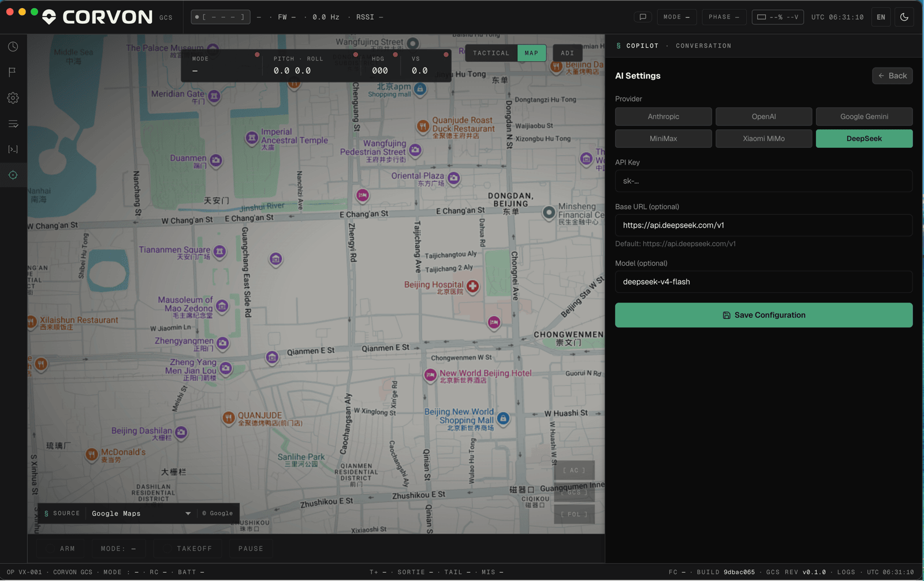924x581 pixels.
Task: Click the FOL follow button on map
Action: pyautogui.click(x=574, y=514)
